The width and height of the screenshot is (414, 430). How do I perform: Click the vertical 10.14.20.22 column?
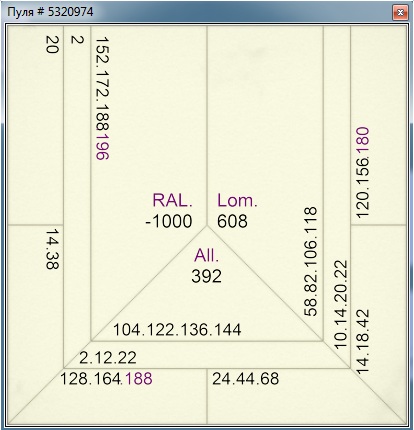[x=341, y=305]
